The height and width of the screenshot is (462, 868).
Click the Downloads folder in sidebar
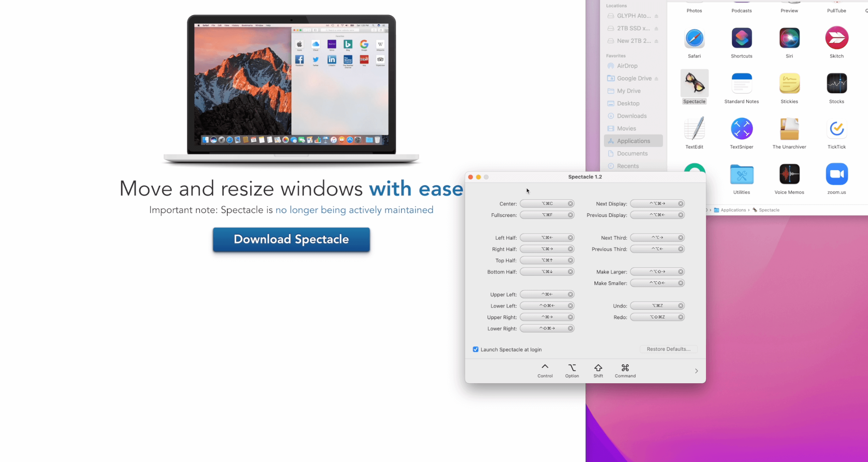pos(631,115)
